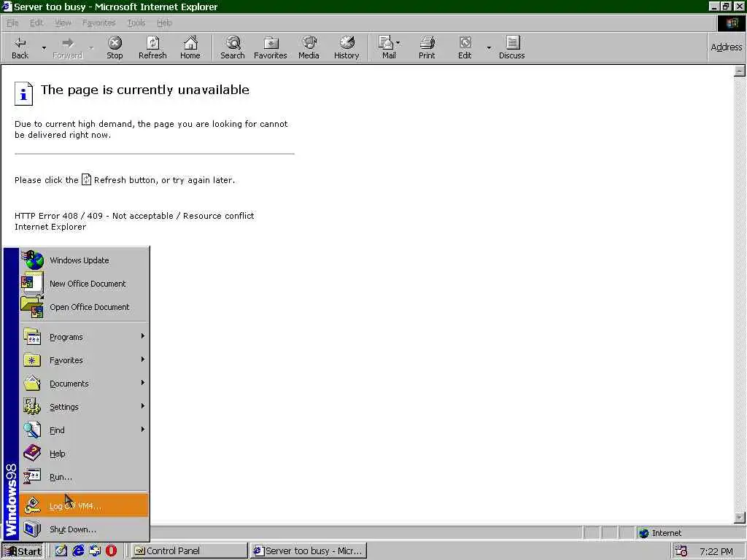
Task: Open the File menu
Action: point(12,23)
